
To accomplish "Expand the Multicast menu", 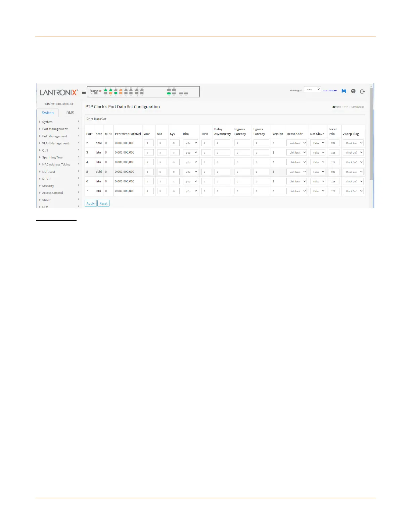I will (x=59, y=171).
